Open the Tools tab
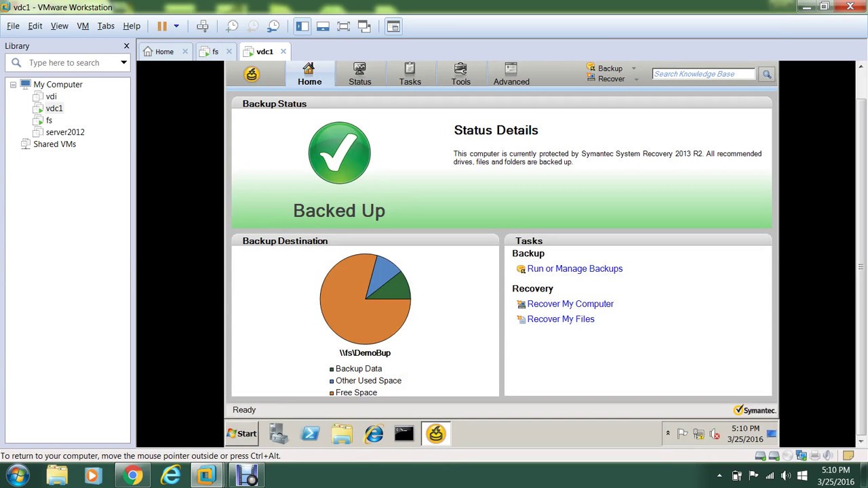This screenshot has height=488, width=868. [460, 74]
